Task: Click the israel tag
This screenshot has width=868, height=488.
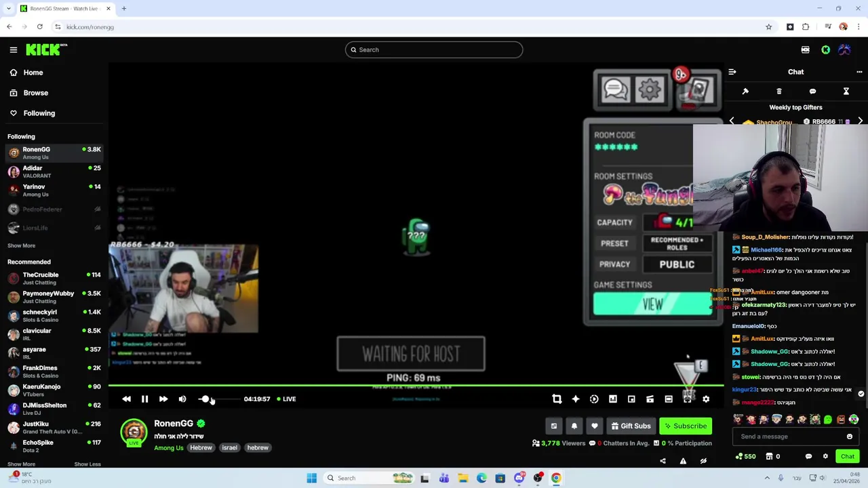Action: pos(229,448)
